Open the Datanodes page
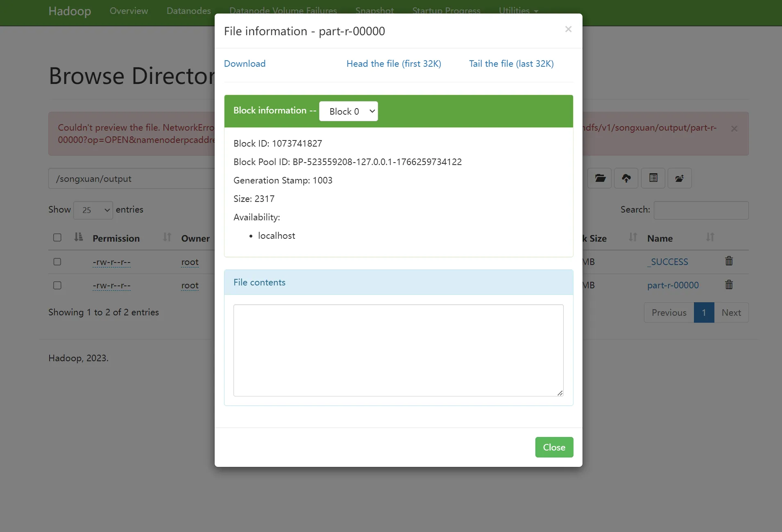 pyautogui.click(x=188, y=11)
